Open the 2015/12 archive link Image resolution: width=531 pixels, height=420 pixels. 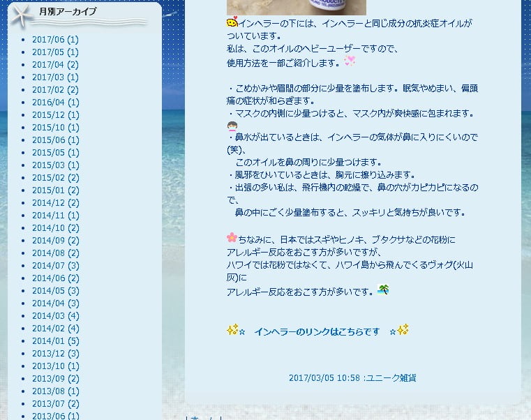(56, 115)
